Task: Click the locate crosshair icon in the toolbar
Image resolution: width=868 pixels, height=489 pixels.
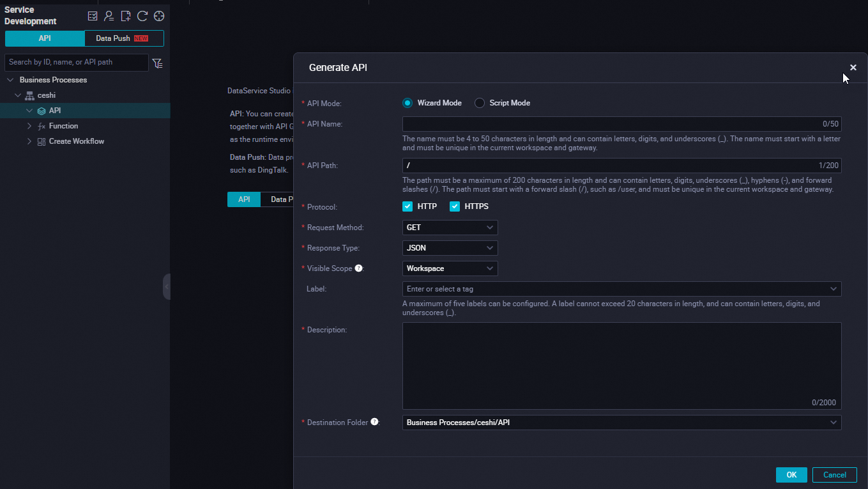Action: [158, 15]
